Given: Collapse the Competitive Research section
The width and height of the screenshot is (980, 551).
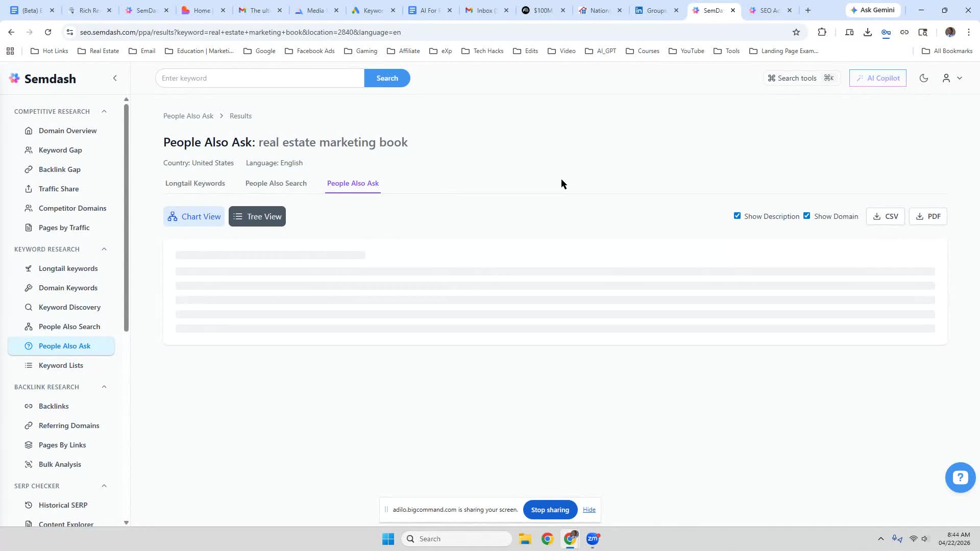Looking at the screenshot, I should (104, 111).
